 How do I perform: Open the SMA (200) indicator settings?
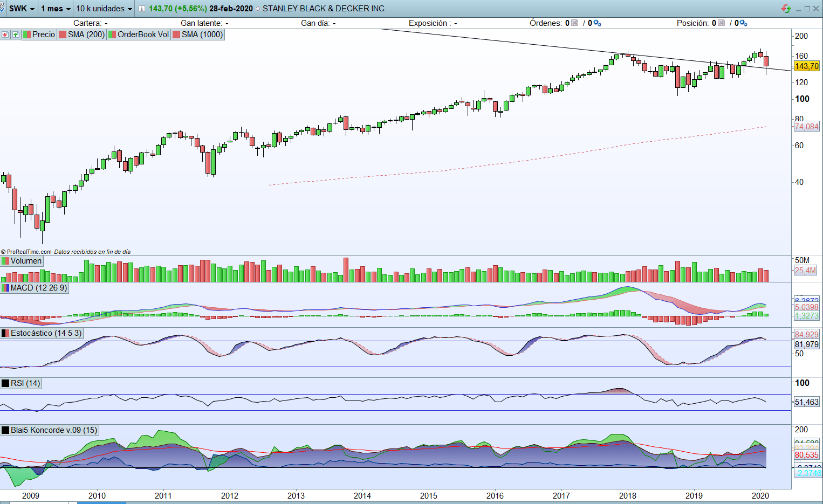[x=82, y=34]
